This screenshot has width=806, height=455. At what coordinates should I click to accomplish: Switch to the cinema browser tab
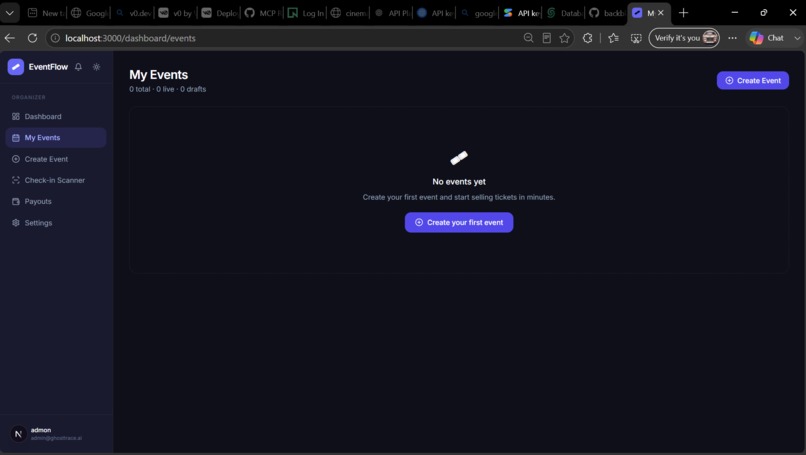pyautogui.click(x=349, y=13)
